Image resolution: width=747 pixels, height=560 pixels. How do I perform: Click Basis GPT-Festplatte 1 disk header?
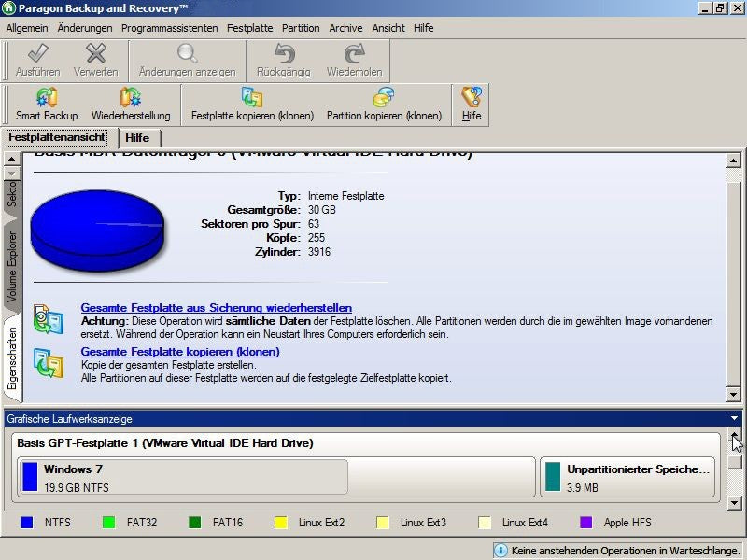(x=165, y=442)
